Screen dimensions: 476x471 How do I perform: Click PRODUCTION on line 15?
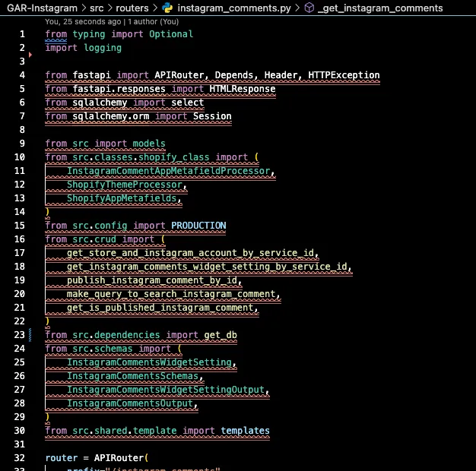[x=198, y=226]
